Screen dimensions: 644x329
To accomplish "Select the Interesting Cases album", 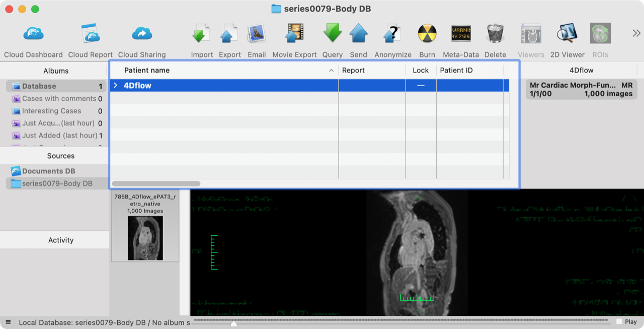I will click(51, 111).
